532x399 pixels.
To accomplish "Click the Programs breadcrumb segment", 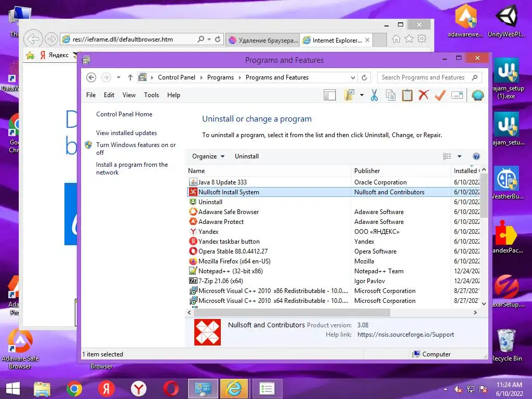I will (x=220, y=77).
